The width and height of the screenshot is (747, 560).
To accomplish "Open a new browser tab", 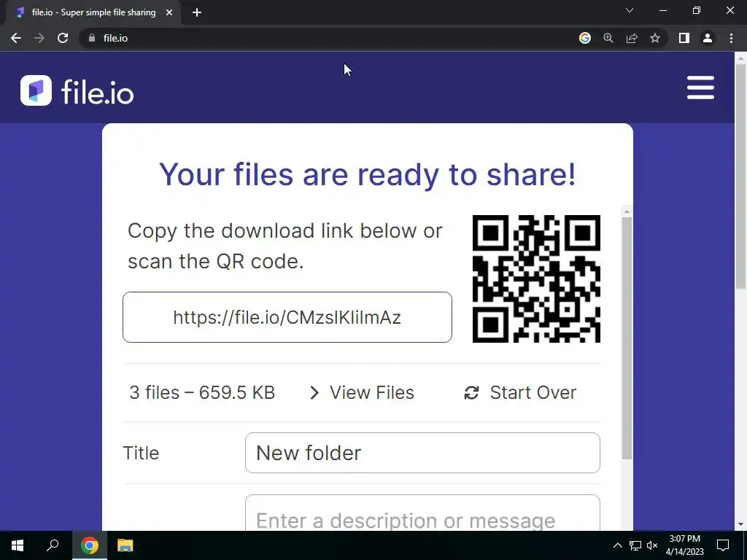I will pos(197,12).
